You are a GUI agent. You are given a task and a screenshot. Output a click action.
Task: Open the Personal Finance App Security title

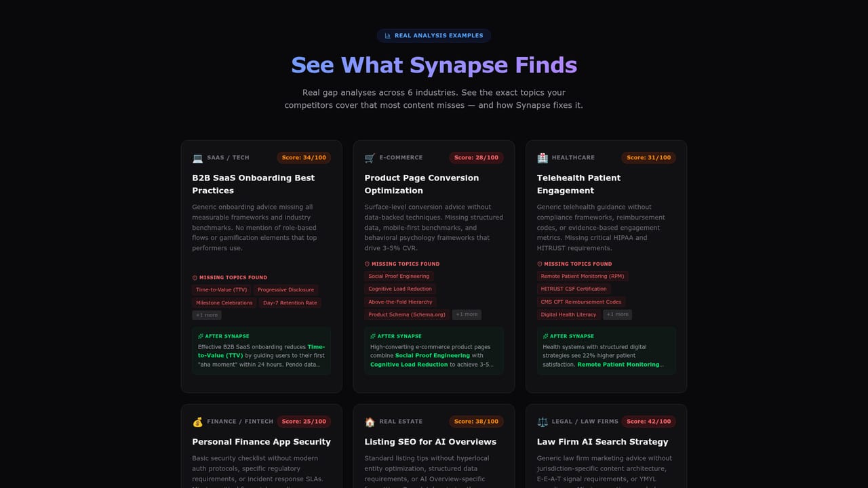tap(262, 442)
